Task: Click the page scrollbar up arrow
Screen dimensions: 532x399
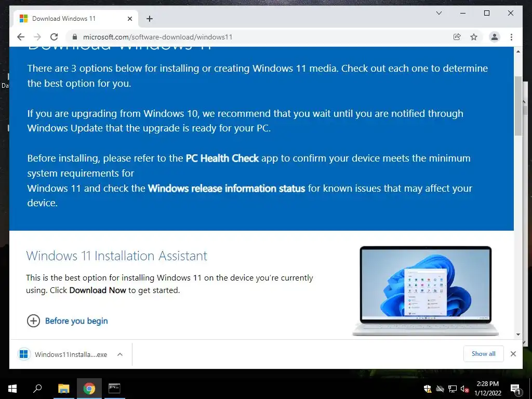Action: click(518, 51)
